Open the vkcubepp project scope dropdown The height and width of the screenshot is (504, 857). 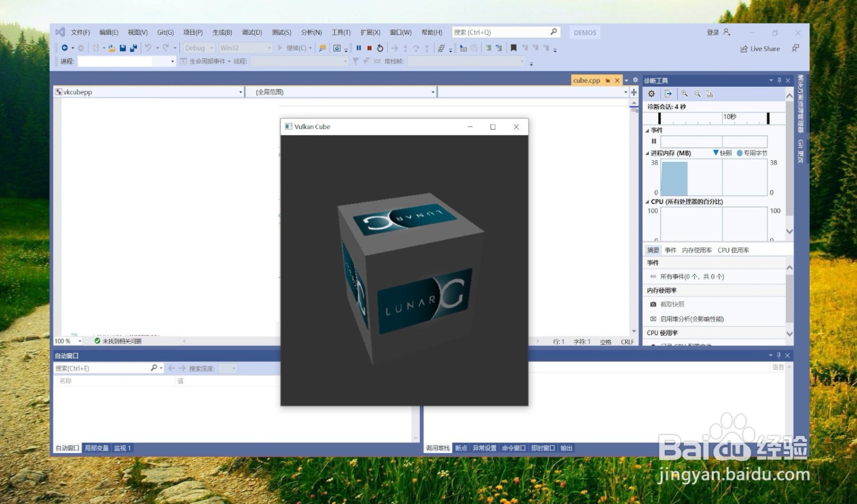coord(149,92)
